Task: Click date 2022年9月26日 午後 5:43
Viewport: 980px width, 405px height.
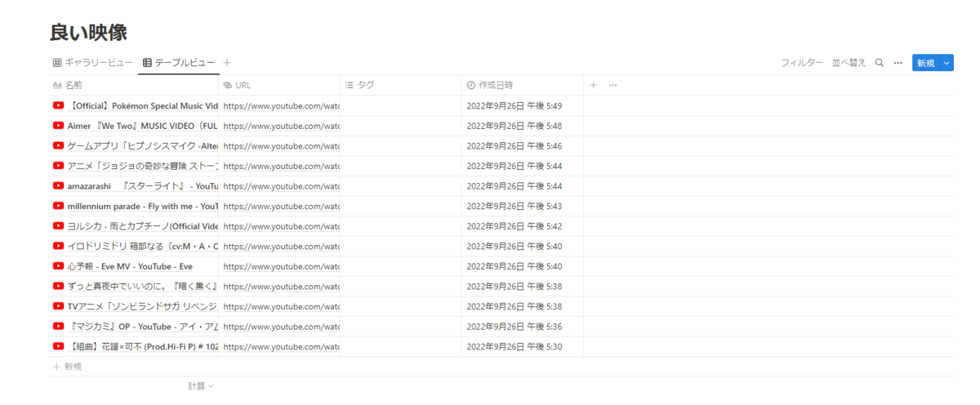Action: pyautogui.click(x=514, y=206)
